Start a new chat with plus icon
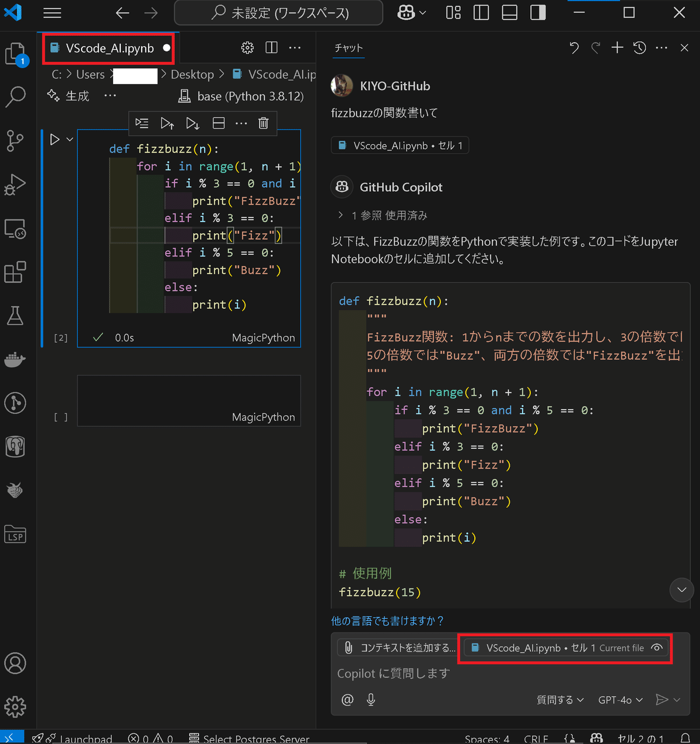The image size is (700, 744). [617, 48]
